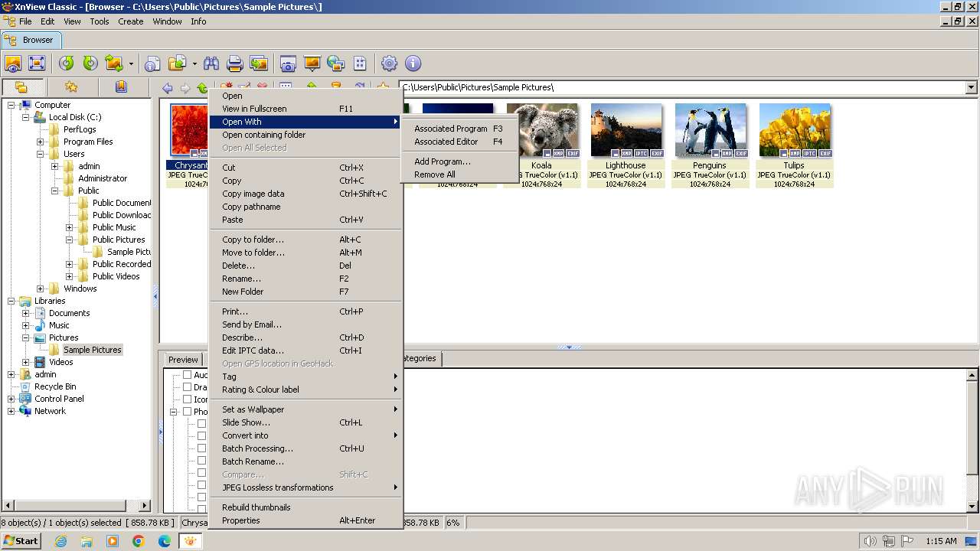Expand the Public Videos folder

70,276
